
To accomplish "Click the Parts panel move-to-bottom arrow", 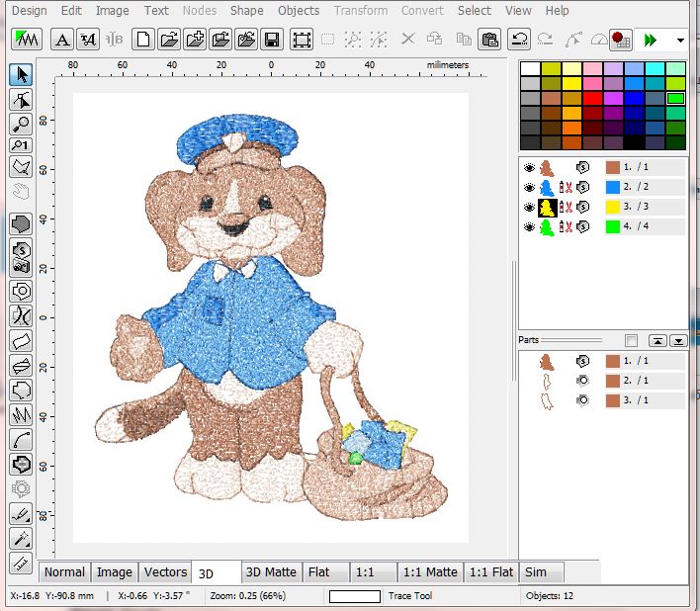I will click(x=678, y=340).
